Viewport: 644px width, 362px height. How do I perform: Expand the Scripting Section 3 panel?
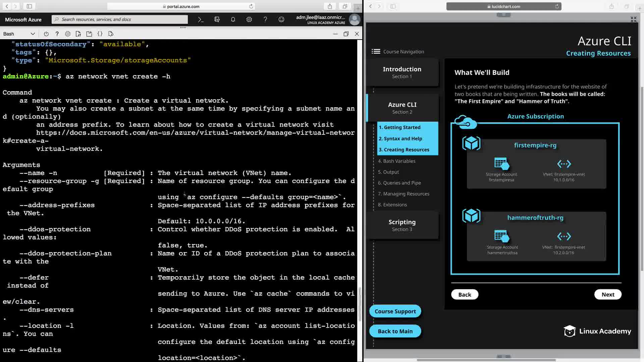click(402, 225)
